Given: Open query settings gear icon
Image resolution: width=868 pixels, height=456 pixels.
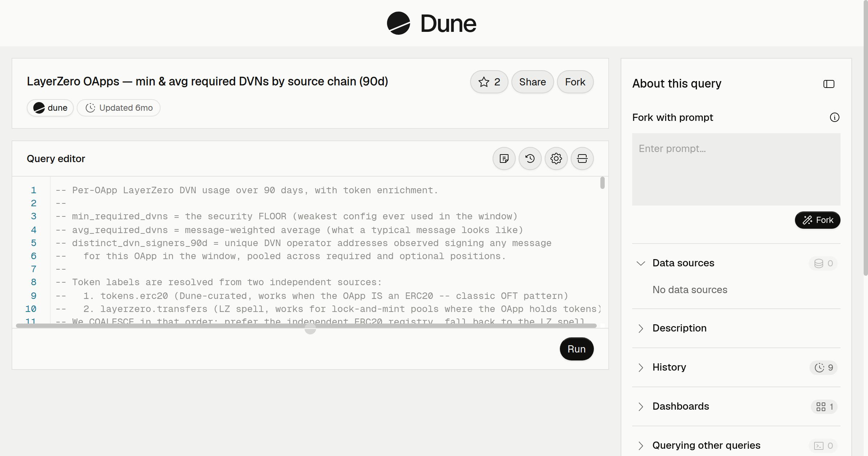Looking at the screenshot, I should click(x=556, y=159).
